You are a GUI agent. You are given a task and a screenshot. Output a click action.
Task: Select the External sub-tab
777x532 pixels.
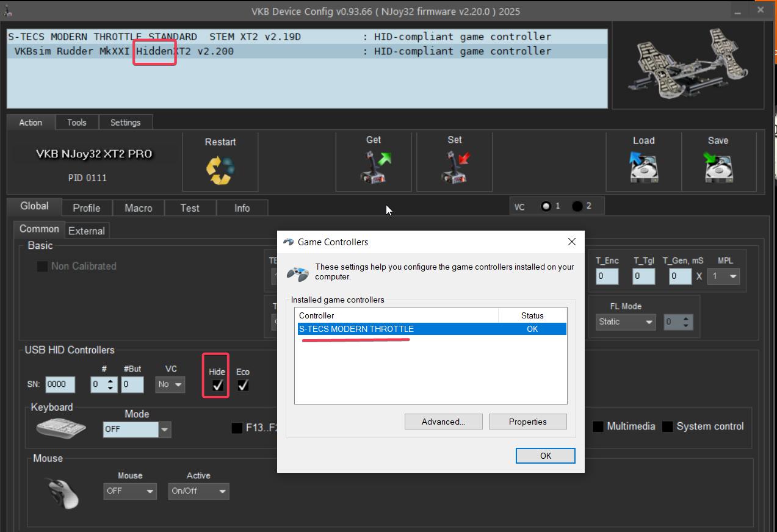point(87,231)
